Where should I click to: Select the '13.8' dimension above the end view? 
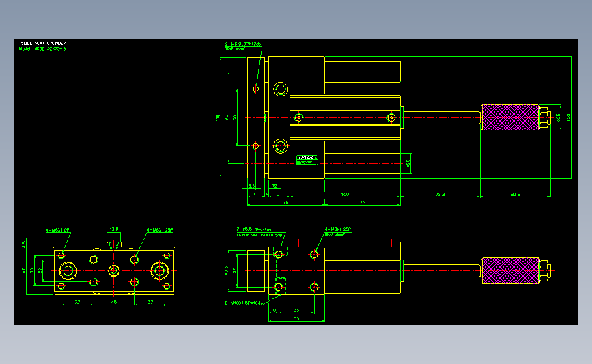114,229
